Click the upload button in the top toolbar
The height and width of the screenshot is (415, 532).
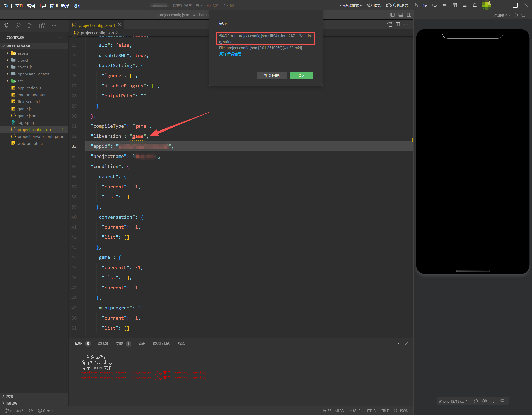pos(420,5)
